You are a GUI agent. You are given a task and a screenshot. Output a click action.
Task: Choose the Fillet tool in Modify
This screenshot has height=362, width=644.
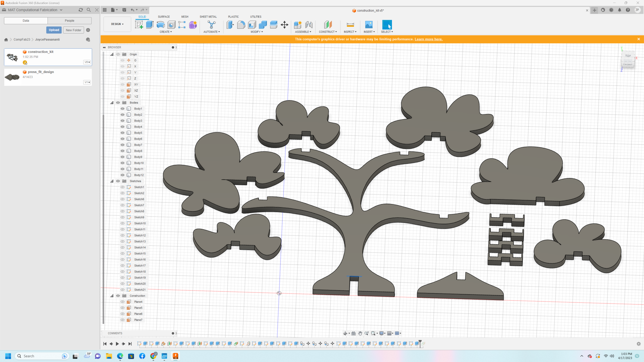[x=241, y=25]
